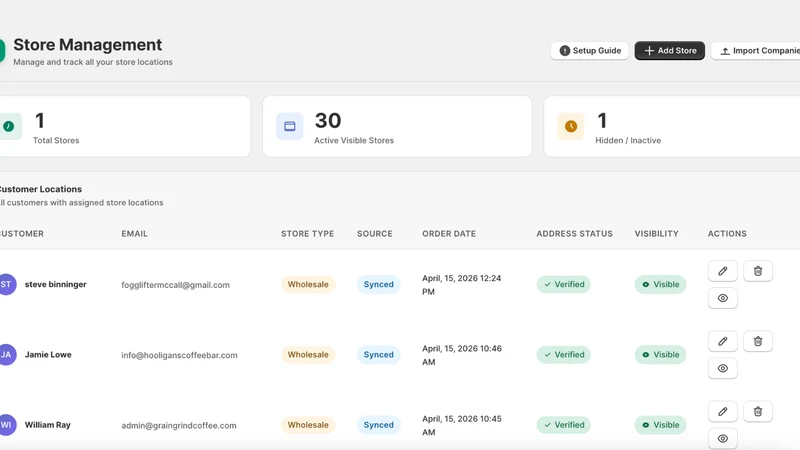Click the ST avatar of steve binninger
The height and width of the screenshot is (450, 800).
click(x=7, y=284)
